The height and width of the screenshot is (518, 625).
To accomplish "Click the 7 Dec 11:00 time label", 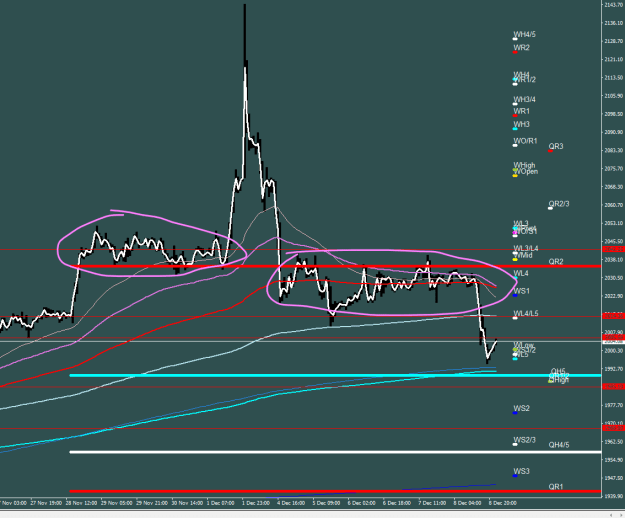I will [x=432, y=503].
